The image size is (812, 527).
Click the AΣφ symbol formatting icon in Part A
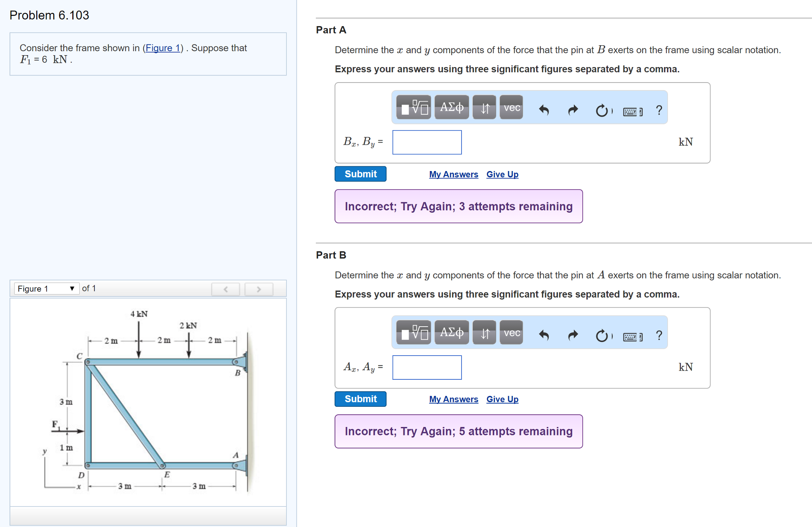[451, 108]
